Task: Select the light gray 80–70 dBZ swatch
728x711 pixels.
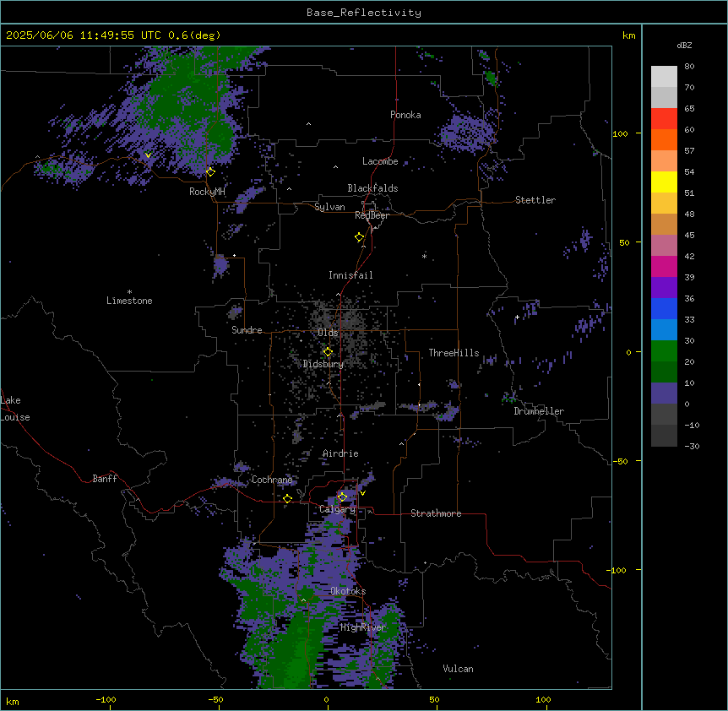Action: point(664,77)
